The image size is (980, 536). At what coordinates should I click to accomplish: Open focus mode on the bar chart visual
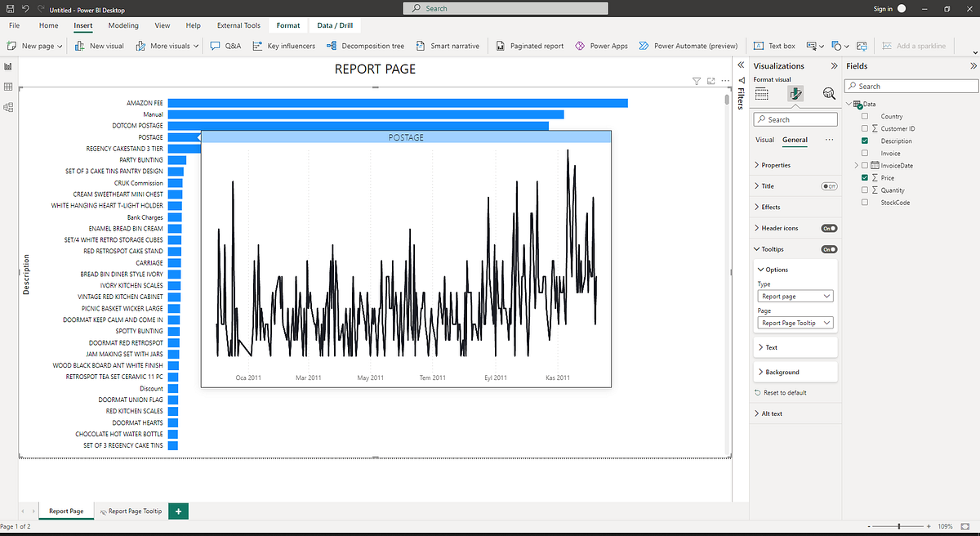coord(710,79)
